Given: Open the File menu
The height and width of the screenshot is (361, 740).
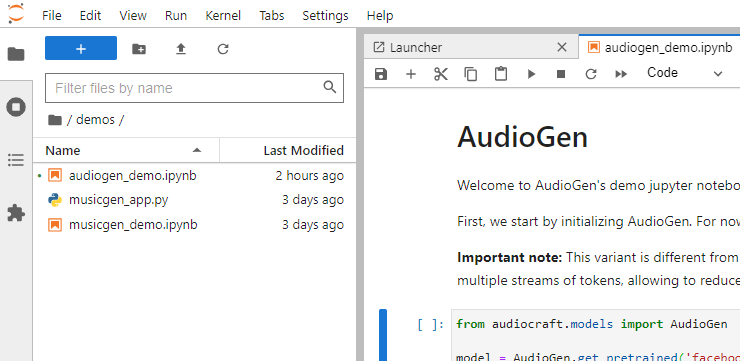Looking at the screenshot, I should pyautogui.click(x=51, y=16).
